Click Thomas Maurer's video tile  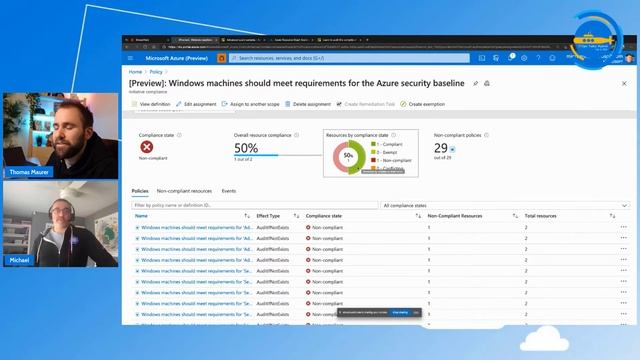(61, 136)
